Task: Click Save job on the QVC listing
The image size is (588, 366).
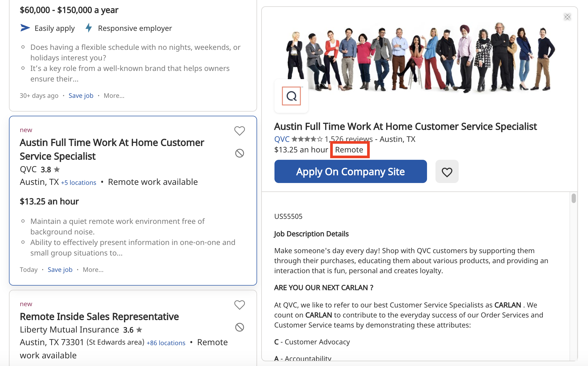Action: point(60,269)
